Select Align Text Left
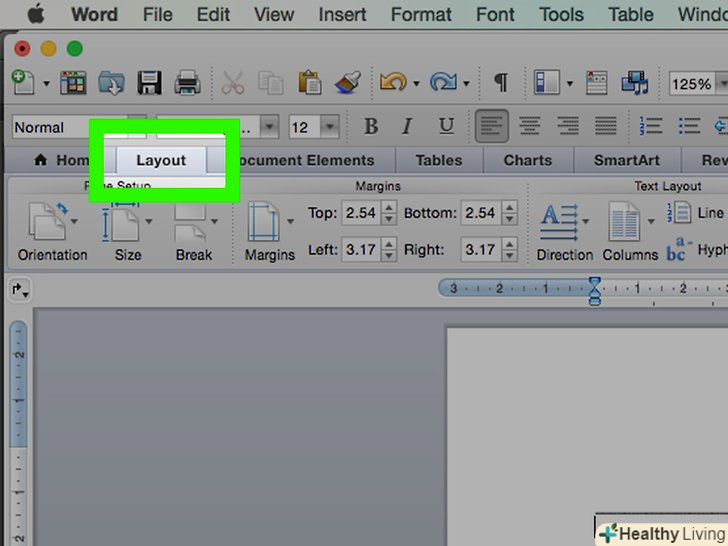728x546 pixels. (x=492, y=126)
